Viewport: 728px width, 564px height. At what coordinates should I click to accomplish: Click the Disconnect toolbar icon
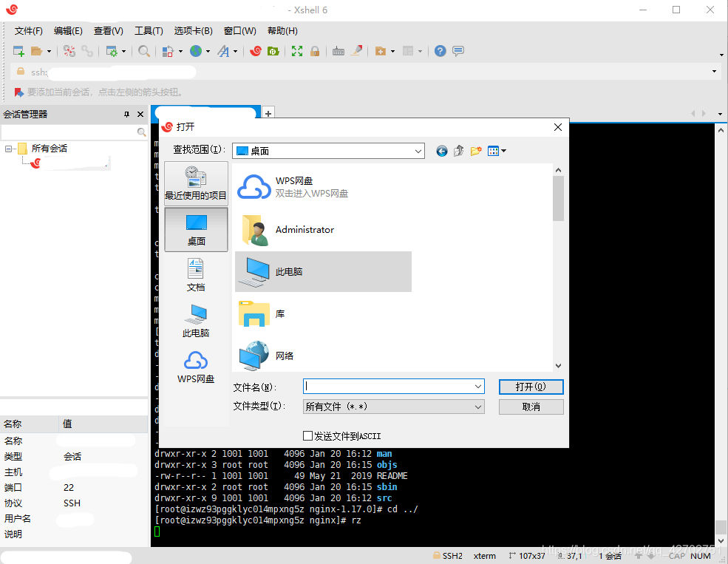coord(69,51)
